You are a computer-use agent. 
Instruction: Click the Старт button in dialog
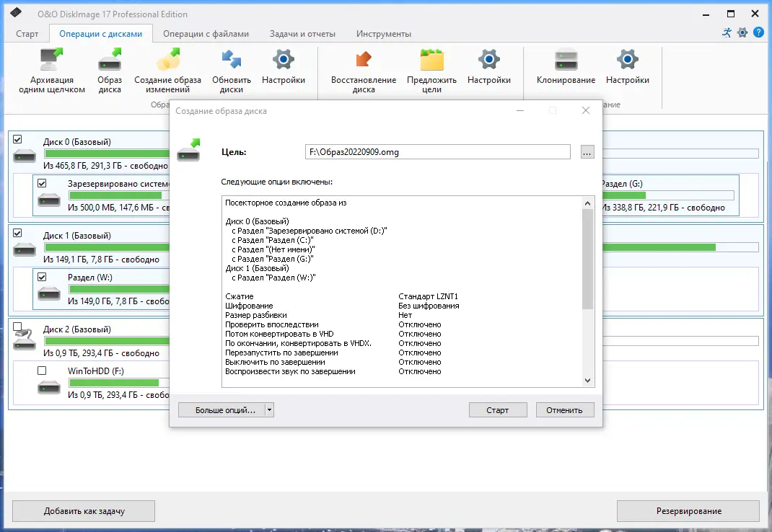click(498, 410)
